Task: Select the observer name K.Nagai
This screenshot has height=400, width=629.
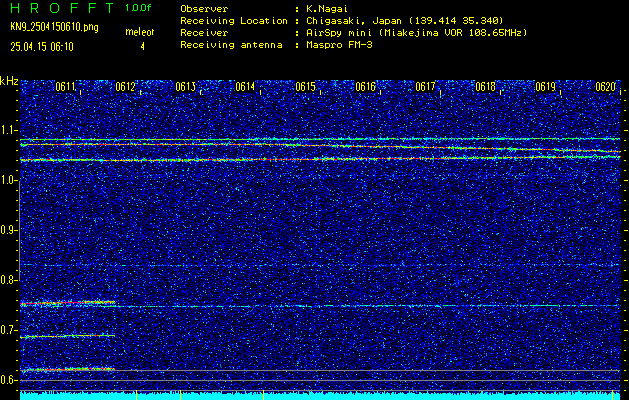Action: tap(327, 8)
